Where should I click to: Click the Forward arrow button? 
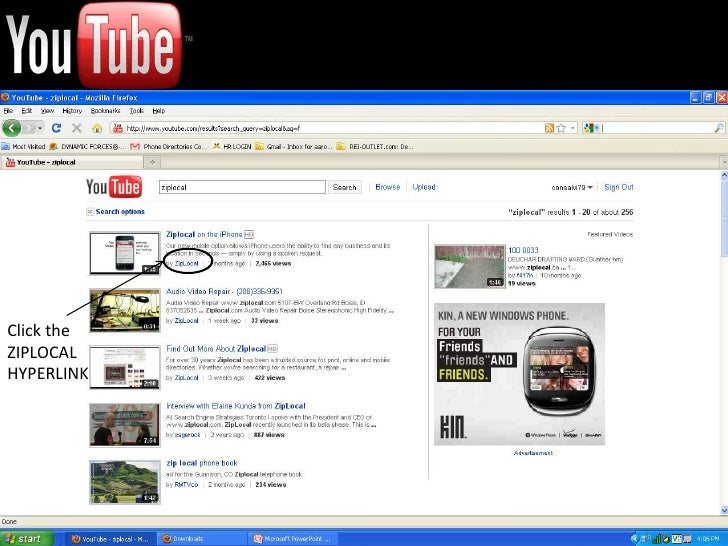[29, 128]
